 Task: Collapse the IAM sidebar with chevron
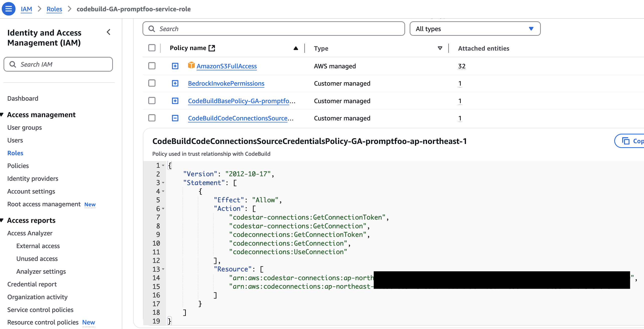[108, 32]
